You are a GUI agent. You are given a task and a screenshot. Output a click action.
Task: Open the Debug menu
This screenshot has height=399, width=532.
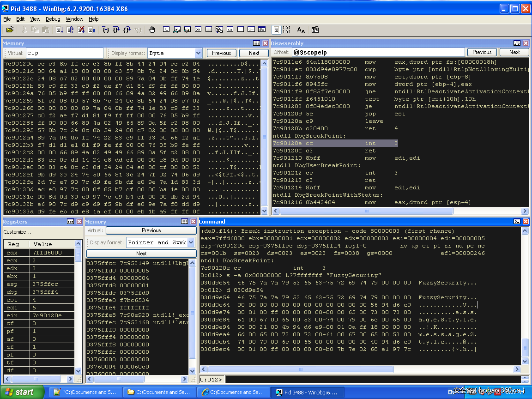pyautogui.click(x=53, y=19)
